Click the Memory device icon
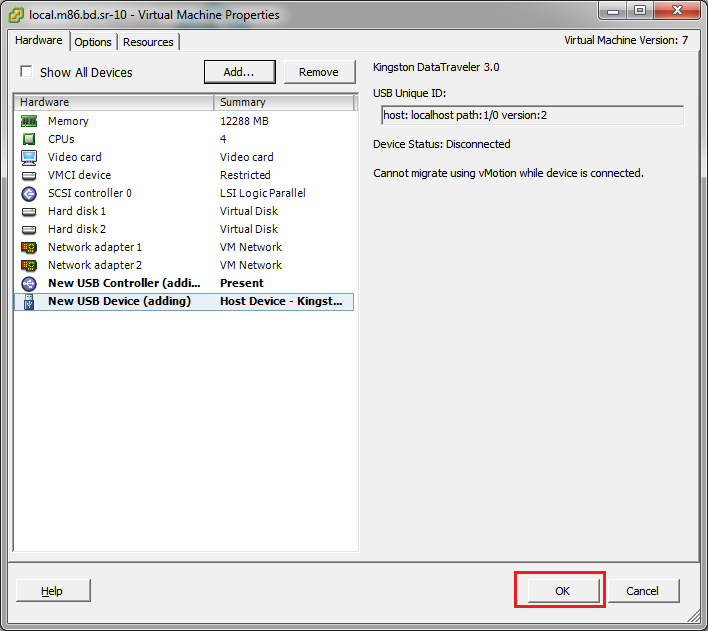 point(29,121)
